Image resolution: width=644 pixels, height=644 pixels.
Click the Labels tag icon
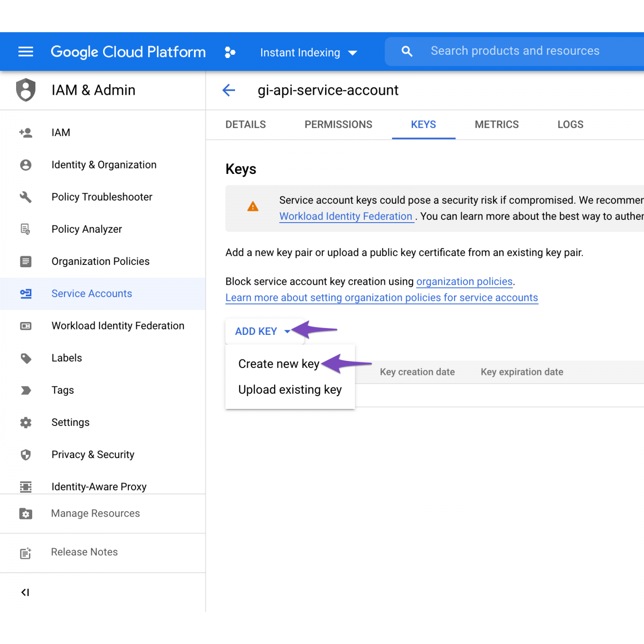point(26,358)
